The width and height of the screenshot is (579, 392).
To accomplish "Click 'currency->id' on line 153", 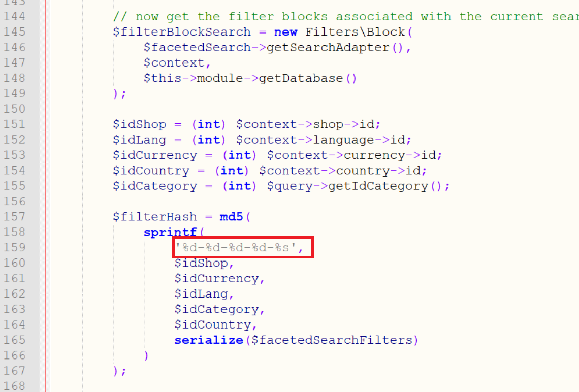I will tap(390, 155).
